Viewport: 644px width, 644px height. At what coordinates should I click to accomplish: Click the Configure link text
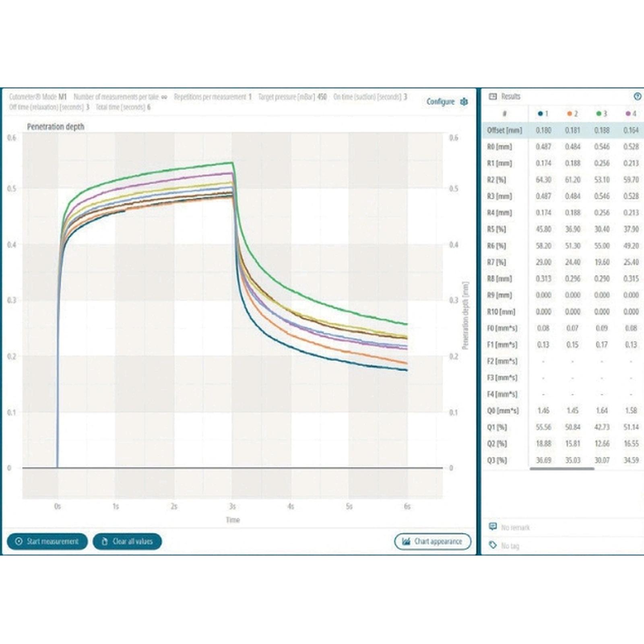coord(440,101)
